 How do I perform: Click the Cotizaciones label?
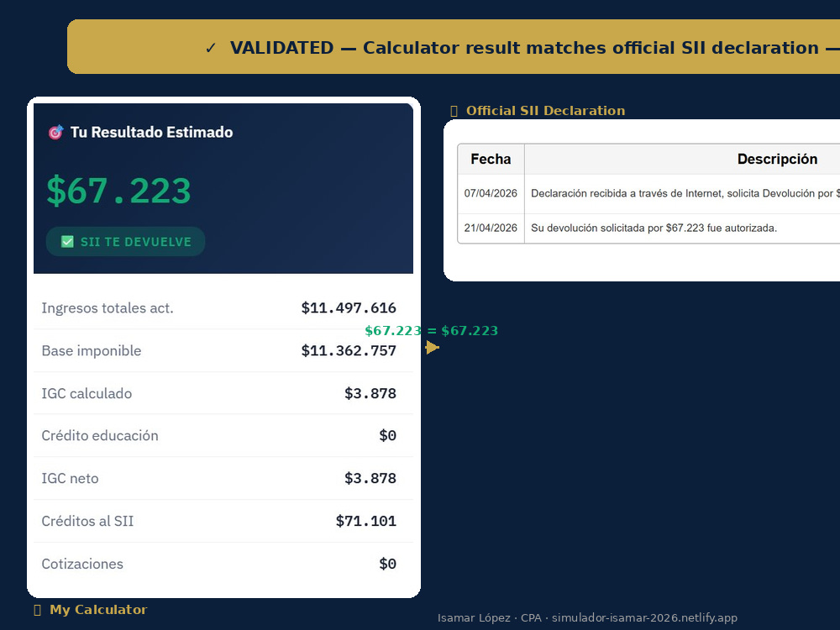pyautogui.click(x=82, y=564)
